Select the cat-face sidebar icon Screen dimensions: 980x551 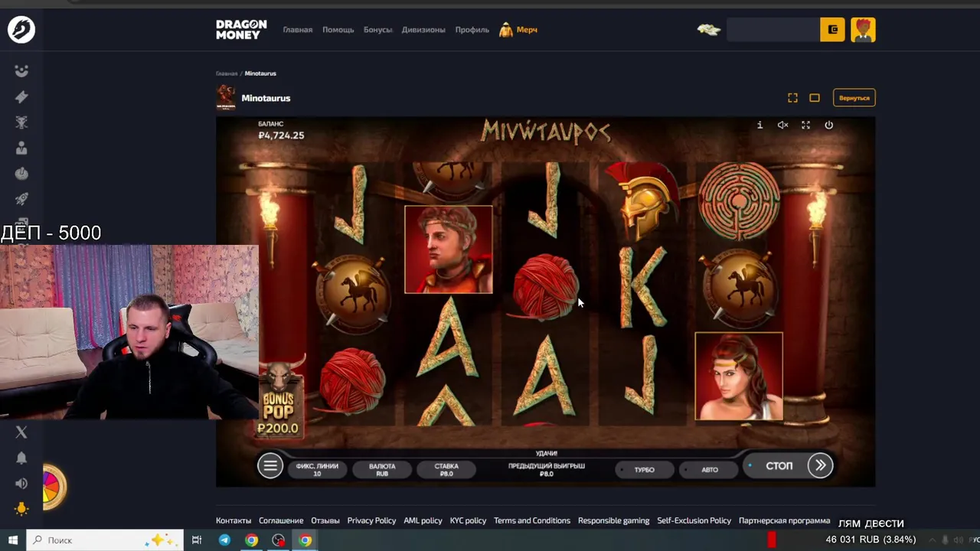point(21,122)
